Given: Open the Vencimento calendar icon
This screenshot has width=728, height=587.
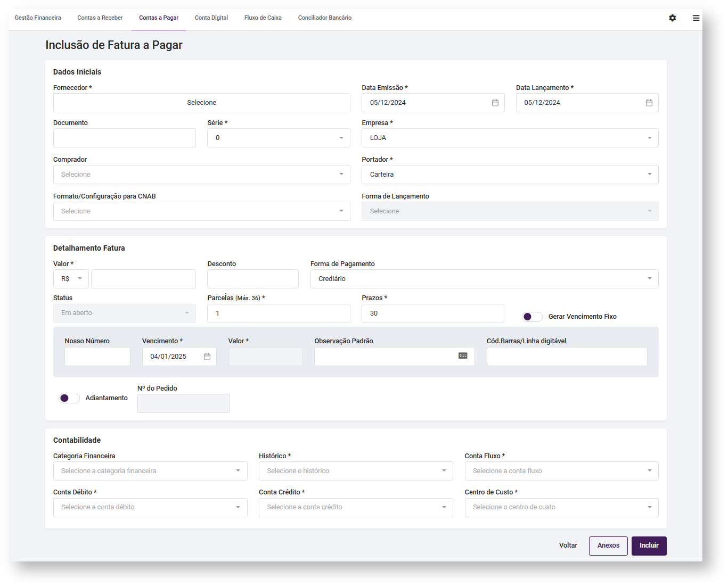Looking at the screenshot, I should click(x=207, y=357).
